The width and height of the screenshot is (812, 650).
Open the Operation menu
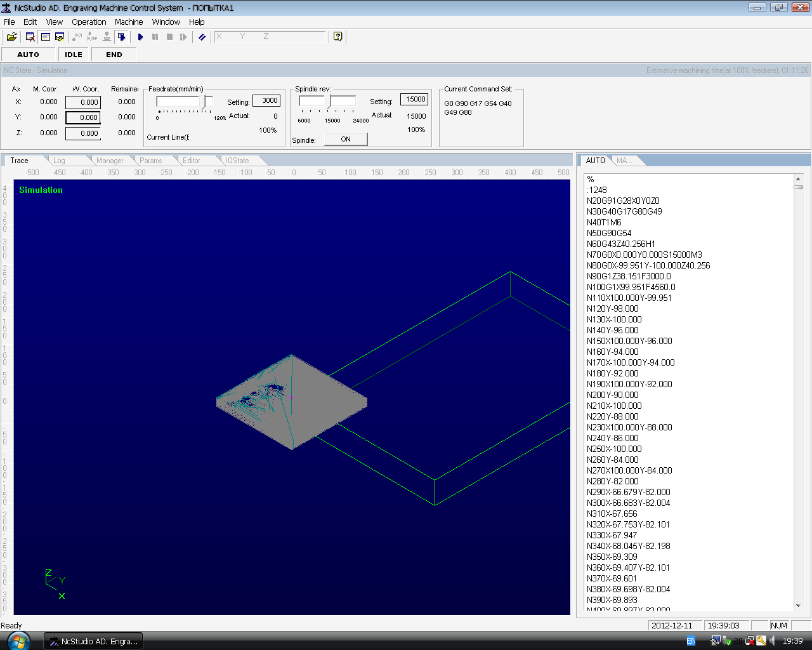click(89, 22)
